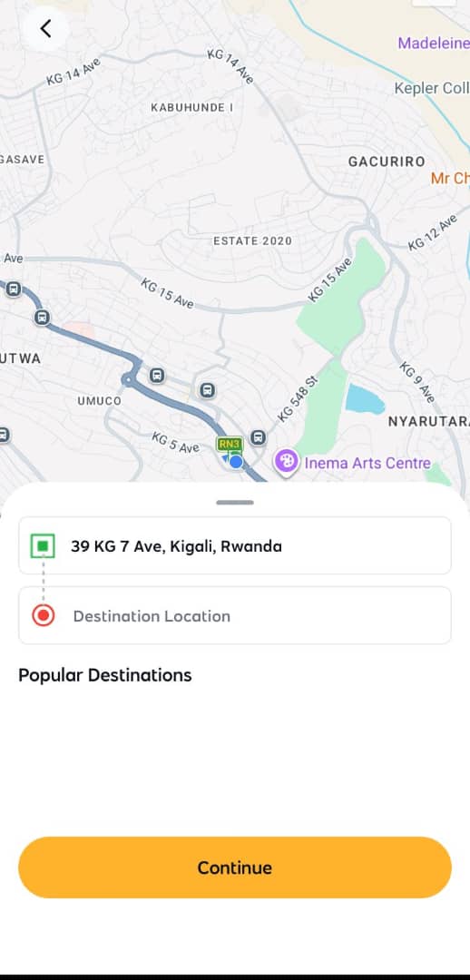Tap the Madeleine place label on map
470x980 pixels.
pos(434,44)
